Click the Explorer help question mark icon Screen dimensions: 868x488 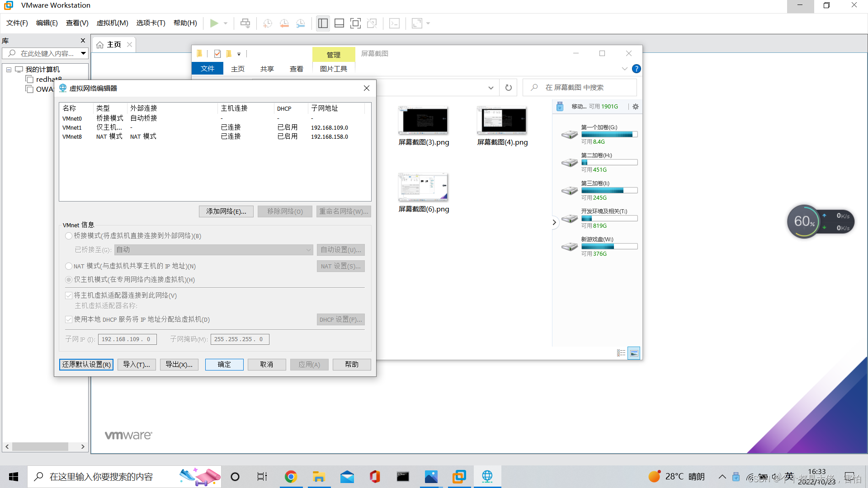pos(636,69)
